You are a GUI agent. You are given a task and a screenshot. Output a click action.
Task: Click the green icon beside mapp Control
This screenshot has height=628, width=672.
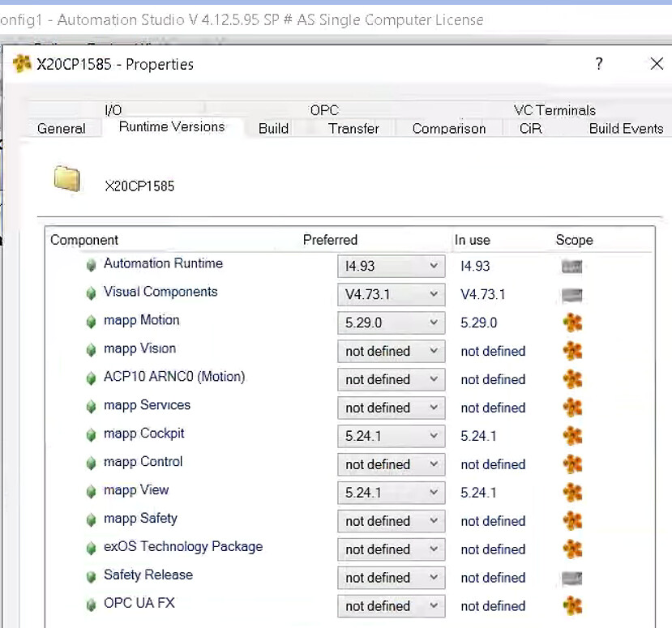coord(91,464)
